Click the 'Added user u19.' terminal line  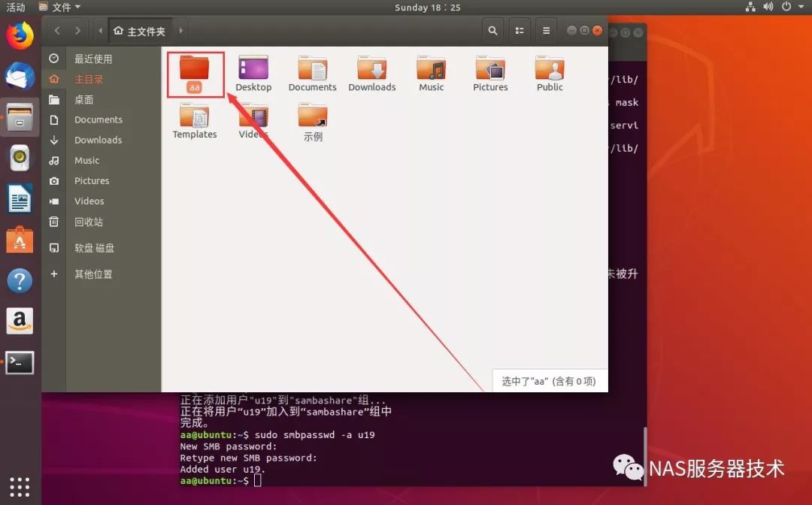click(x=223, y=469)
